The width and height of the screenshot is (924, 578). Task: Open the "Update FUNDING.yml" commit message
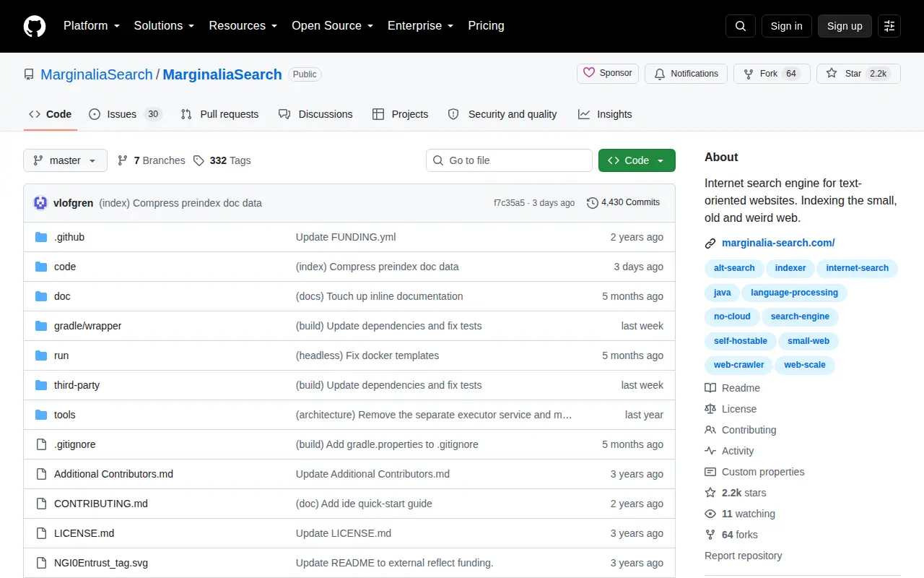[x=346, y=237]
